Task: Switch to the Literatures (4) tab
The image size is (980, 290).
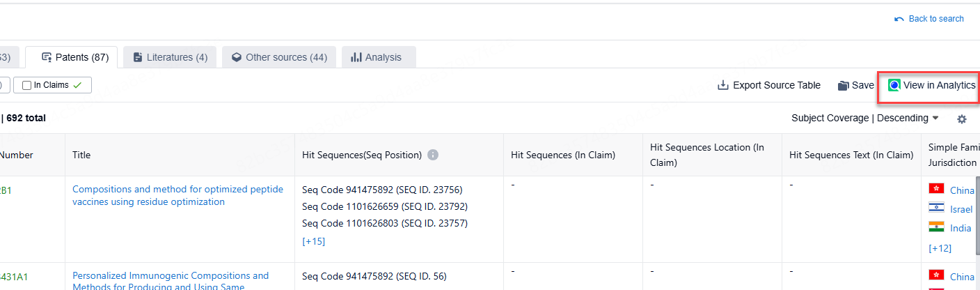Action: [170, 57]
